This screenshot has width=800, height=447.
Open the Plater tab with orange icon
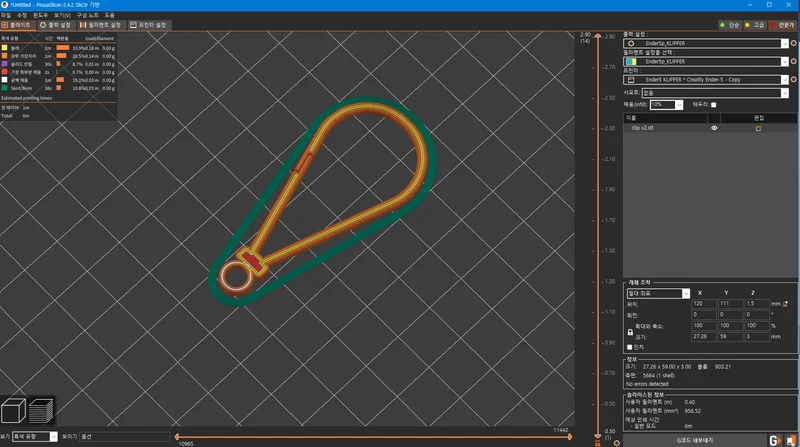pyautogui.click(x=17, y=24)
